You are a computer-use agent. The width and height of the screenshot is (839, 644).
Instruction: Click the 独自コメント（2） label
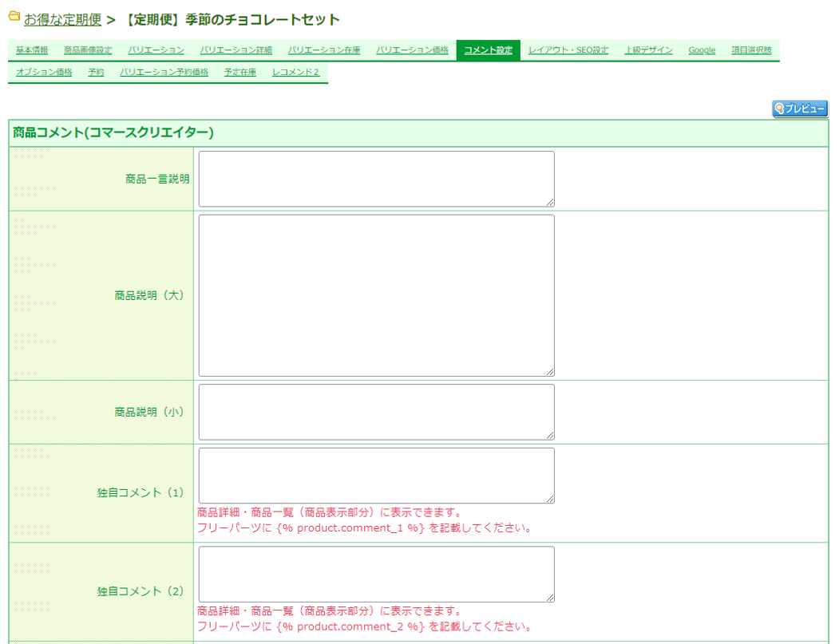coord(140,591)
